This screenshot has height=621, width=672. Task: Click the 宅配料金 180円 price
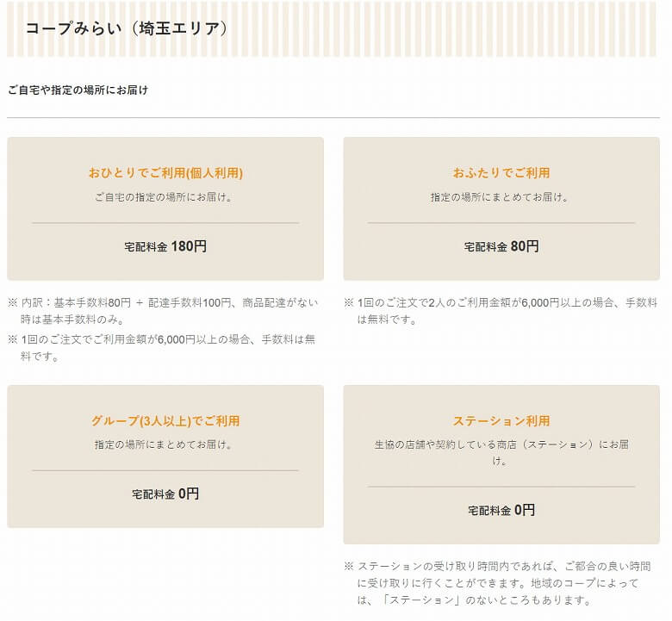tap(165, 246)
